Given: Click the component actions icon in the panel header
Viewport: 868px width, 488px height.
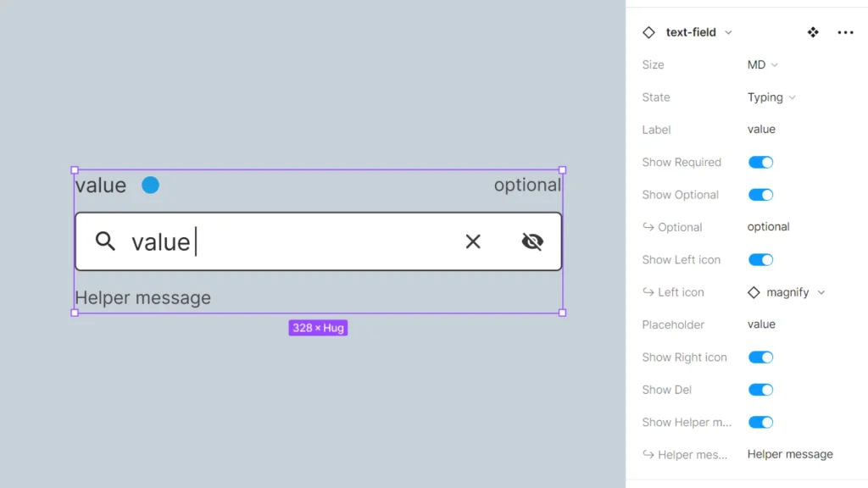Looking at the screenshot, I should tap(812, 32).
